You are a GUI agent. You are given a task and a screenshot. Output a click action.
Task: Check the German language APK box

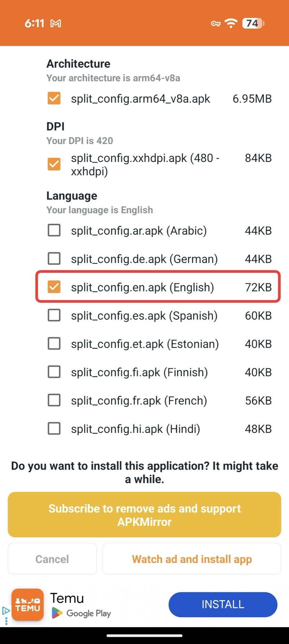(x=54, y=259)
